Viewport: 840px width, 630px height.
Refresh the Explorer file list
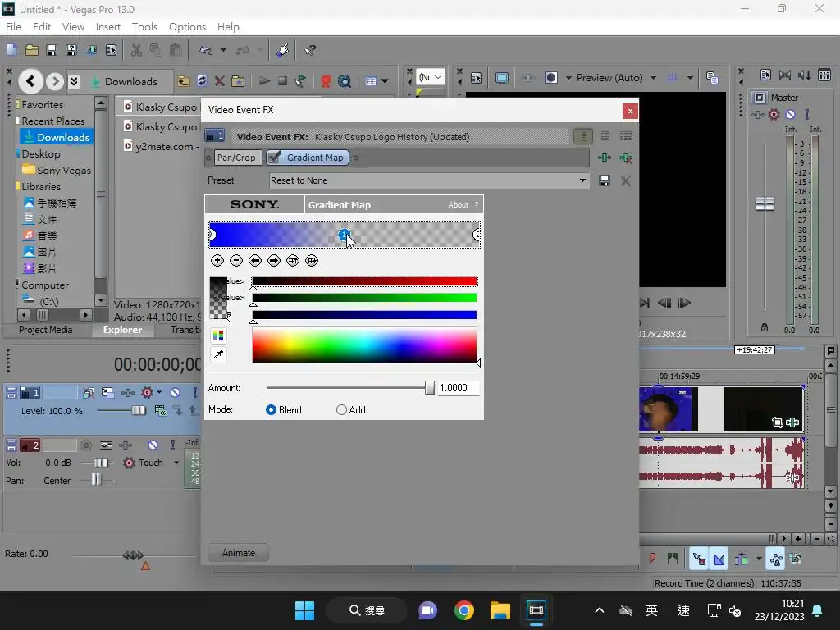click(x=202, y=81)
